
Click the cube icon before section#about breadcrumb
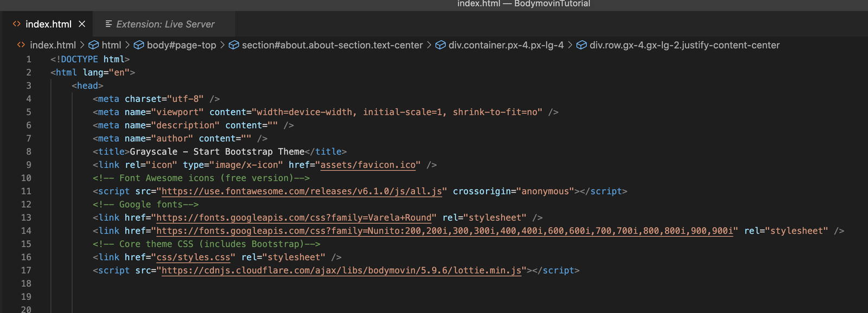point(234,45)
